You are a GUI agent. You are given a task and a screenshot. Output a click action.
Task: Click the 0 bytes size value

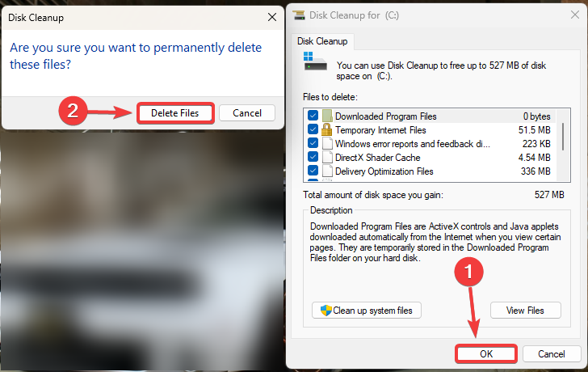pyautogui.click(x=536, y=116)
